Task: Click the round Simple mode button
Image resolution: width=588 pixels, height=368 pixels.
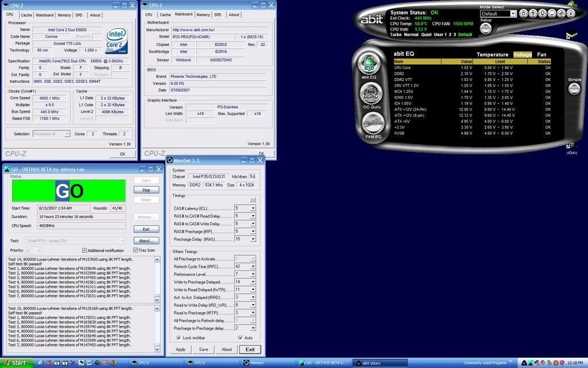Action: tap(574, 89)
